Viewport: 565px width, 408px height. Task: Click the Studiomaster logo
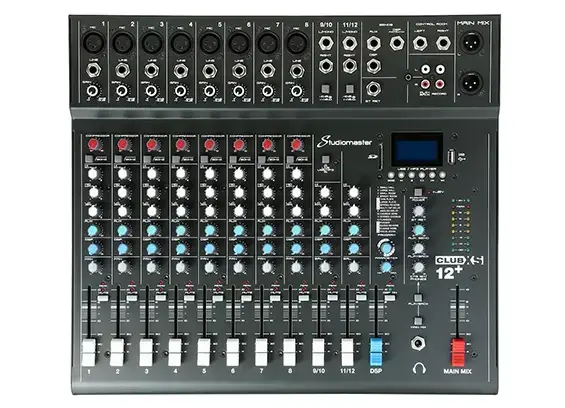344,142
